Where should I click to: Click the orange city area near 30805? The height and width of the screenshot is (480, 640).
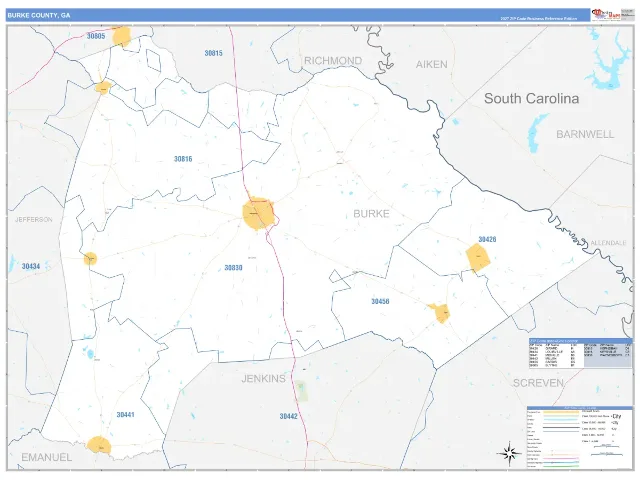point(122,36)
